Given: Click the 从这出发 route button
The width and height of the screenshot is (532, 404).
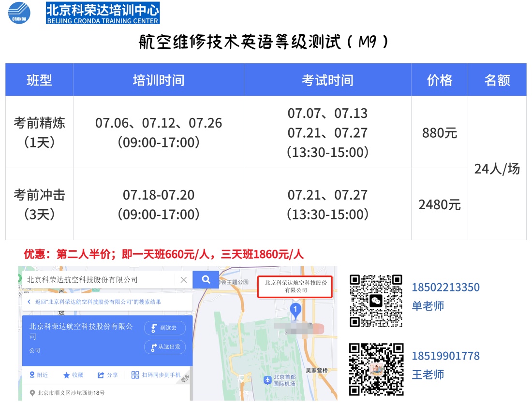Looking at the screenshot, I should [165, 346].
